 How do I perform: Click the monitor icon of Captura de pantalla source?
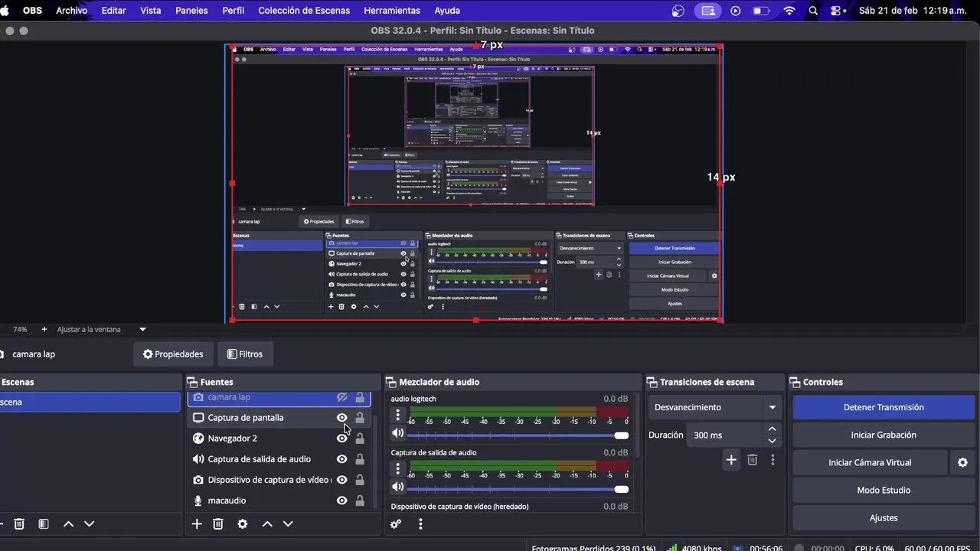coord(198,418)
